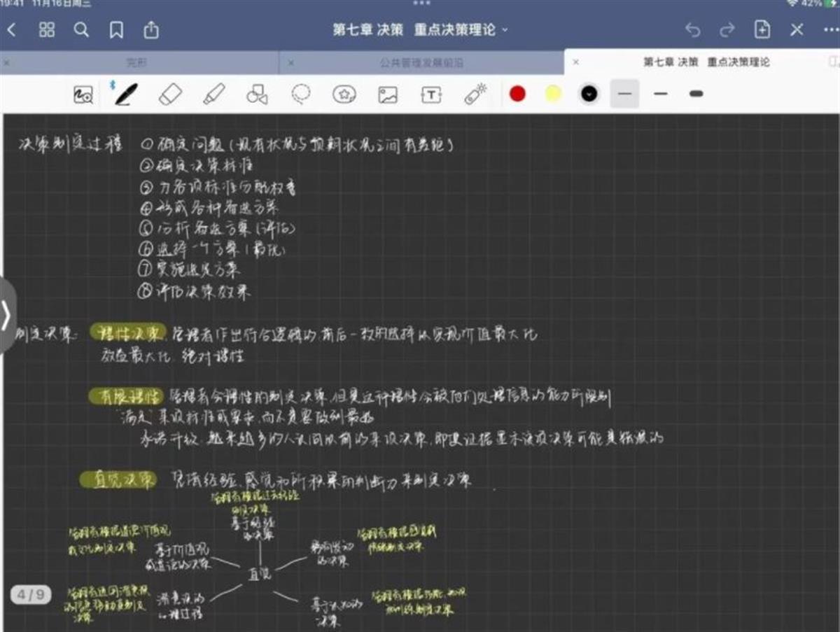
Task: Open the Zoom window tool
Action: pos(83,94)
